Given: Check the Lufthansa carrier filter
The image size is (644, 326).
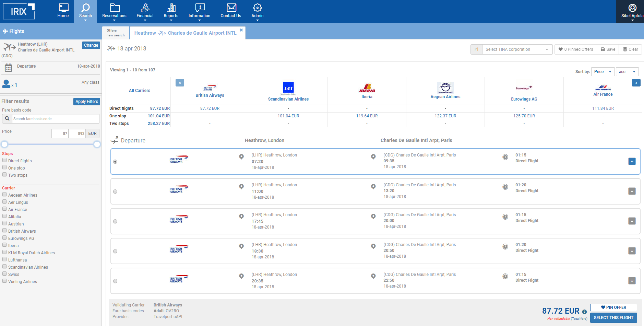Looking at the screenshot, I should point(4,259).
